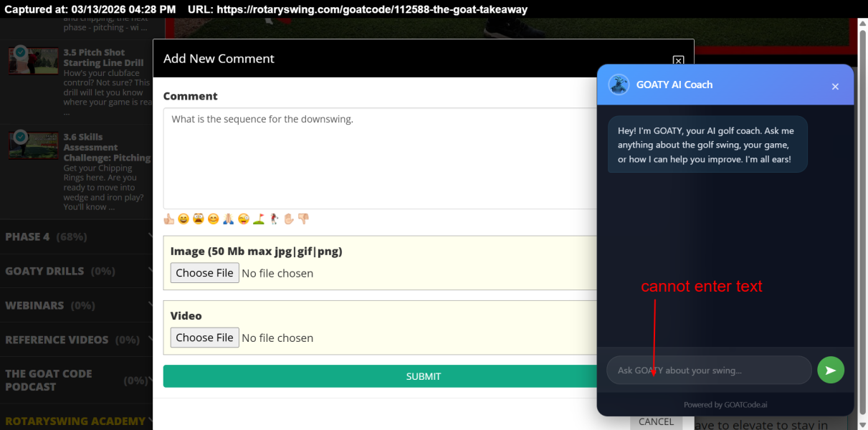868x430 pixels.
Task: Insert the golf flag emoji
Action: 259,219
